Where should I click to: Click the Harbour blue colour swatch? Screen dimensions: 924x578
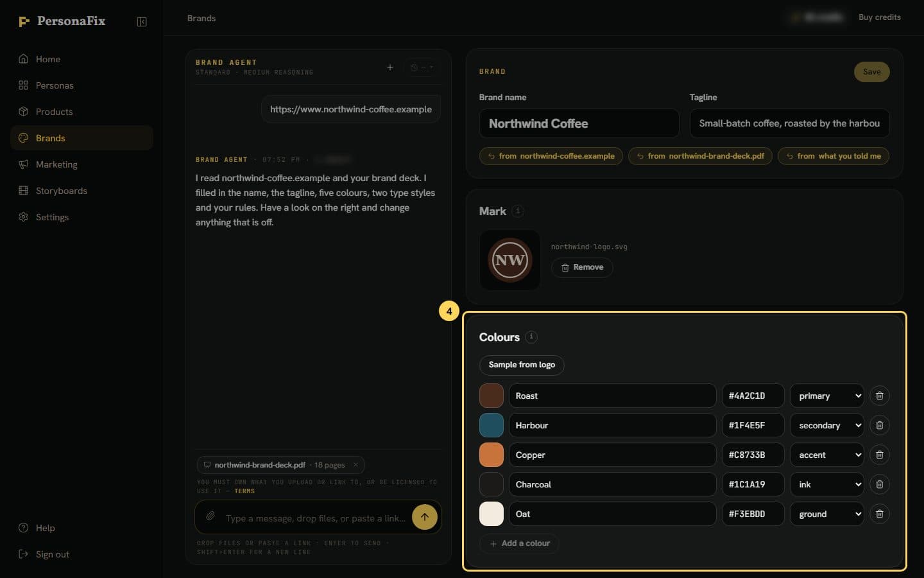coord(492,425)
